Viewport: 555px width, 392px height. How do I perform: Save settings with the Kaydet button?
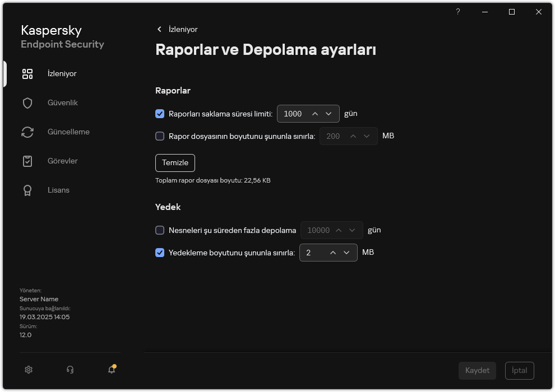477,370
